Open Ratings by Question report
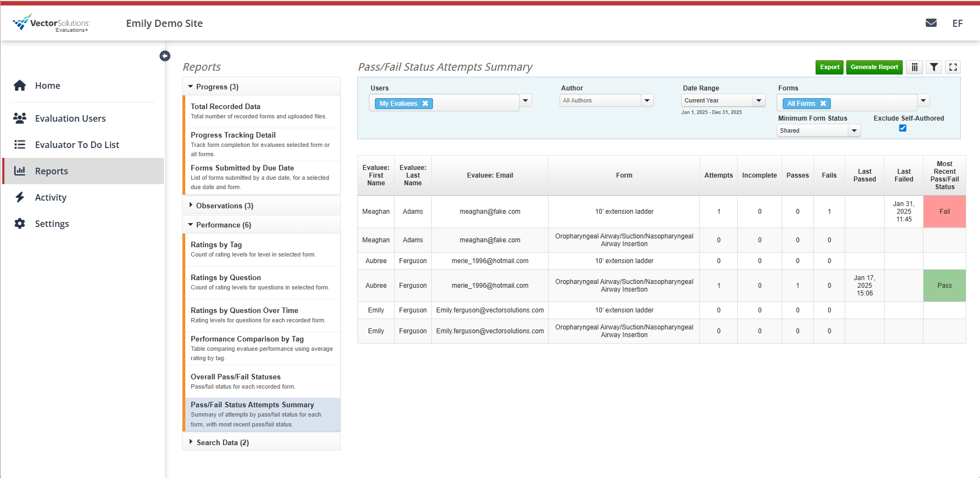 pos(262,282)
